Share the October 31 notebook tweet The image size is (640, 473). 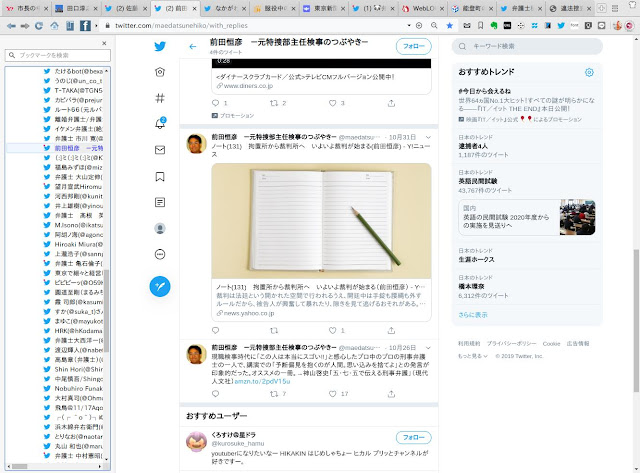click(391, 330)
